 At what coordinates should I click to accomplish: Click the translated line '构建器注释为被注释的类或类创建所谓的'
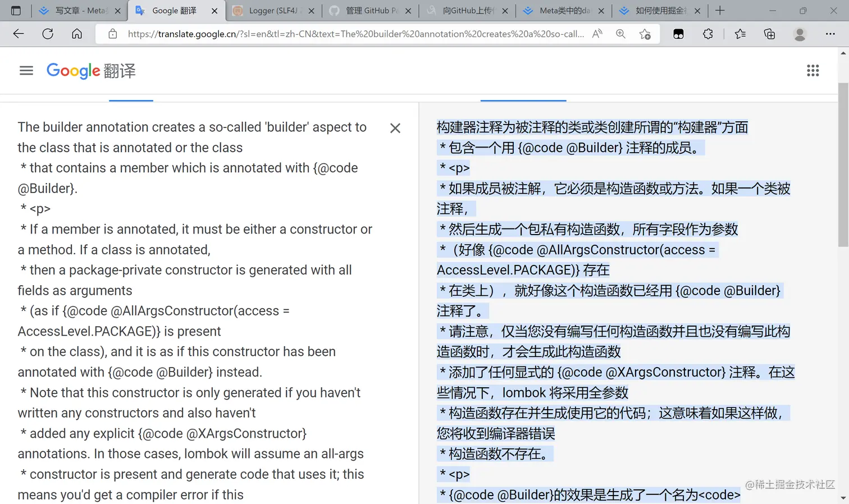(592, 127)
